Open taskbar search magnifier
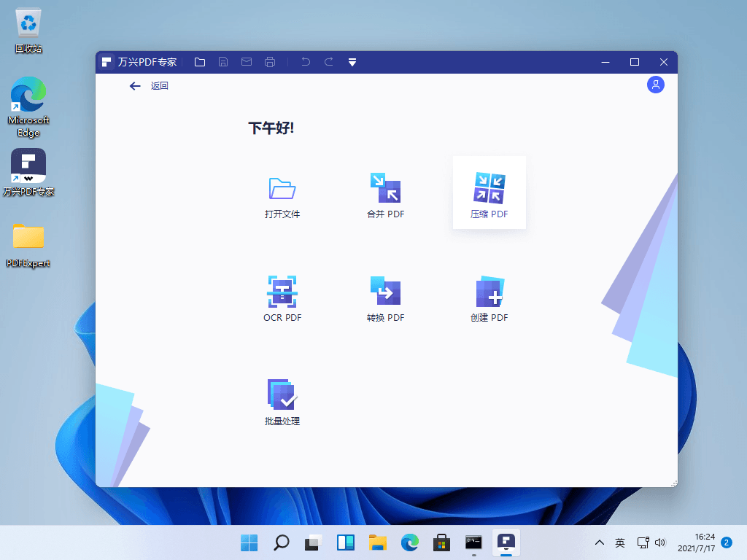747x560 pixels. point(281,542)
